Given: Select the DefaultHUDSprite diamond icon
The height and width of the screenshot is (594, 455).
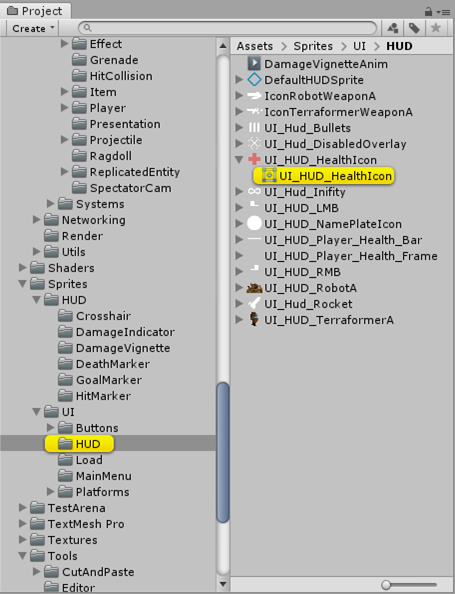Looking at the screenshot, I should pyautogui.click(x=254, y=80).
